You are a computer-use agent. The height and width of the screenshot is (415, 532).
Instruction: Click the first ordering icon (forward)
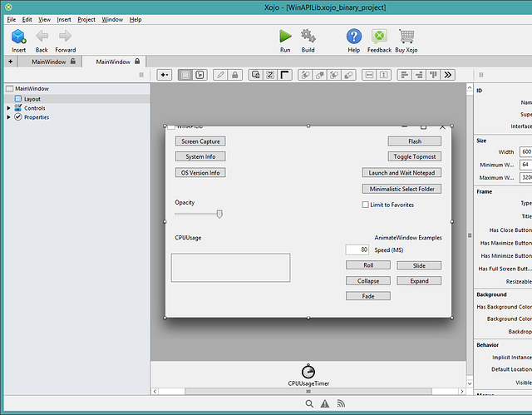[305, 75]
